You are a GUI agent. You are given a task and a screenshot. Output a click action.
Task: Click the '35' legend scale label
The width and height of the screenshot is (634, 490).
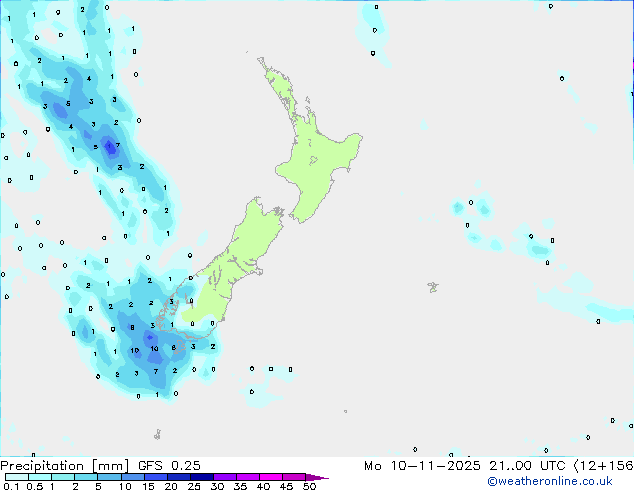(240, 486)
